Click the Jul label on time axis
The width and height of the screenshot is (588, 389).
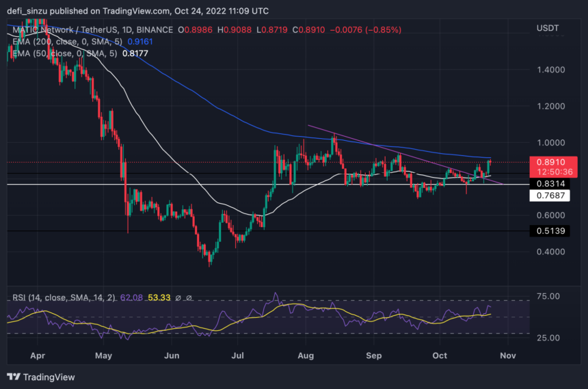tap(237, 356)
